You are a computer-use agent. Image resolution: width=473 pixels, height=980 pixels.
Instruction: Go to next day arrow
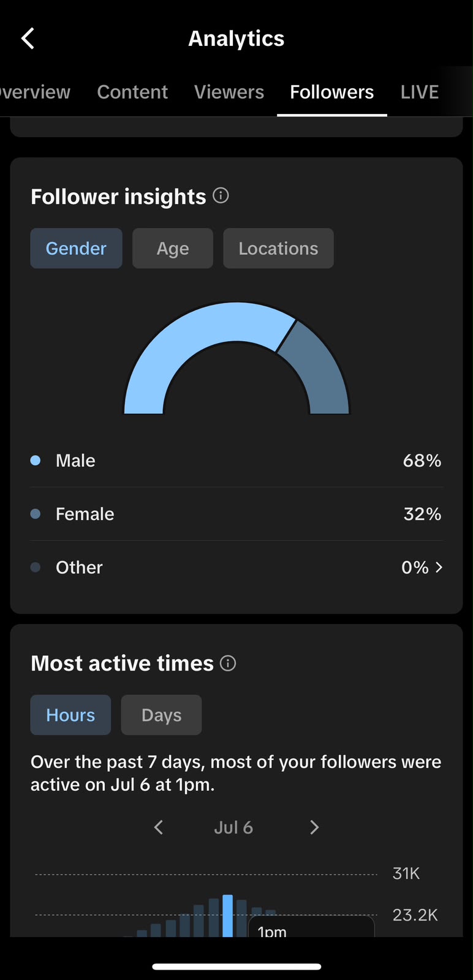(x=314, y=827)
